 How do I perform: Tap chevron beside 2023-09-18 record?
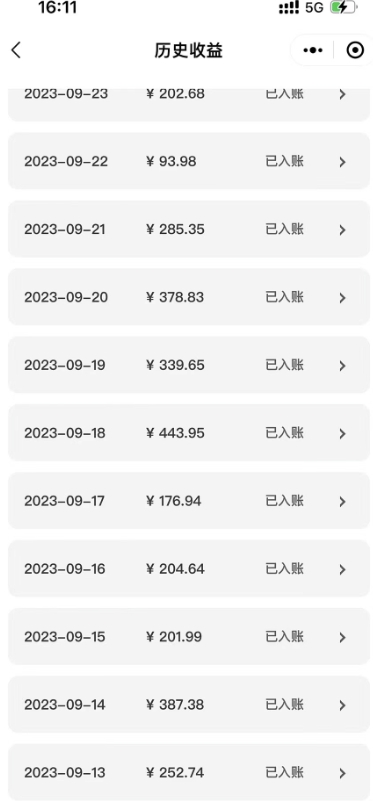342,434
